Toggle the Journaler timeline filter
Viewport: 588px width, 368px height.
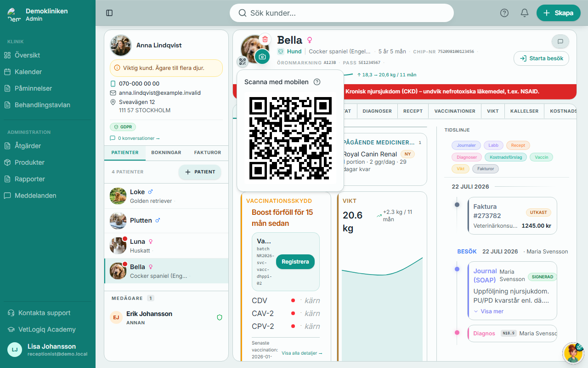click(466, 145)
